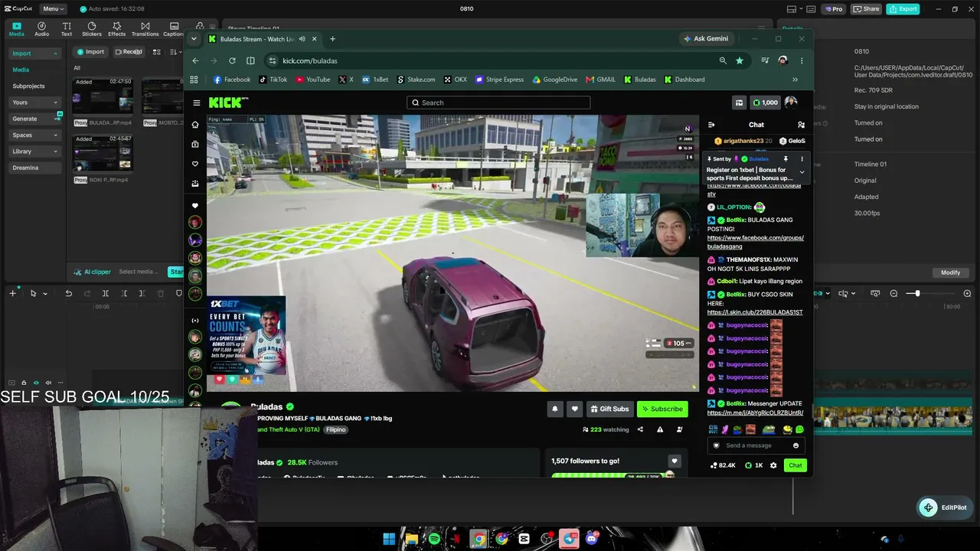Image resolution: width=980 pixels, height=551 pixels.
Task: Click the chat users icon right of Chat title
Action: 801,125
